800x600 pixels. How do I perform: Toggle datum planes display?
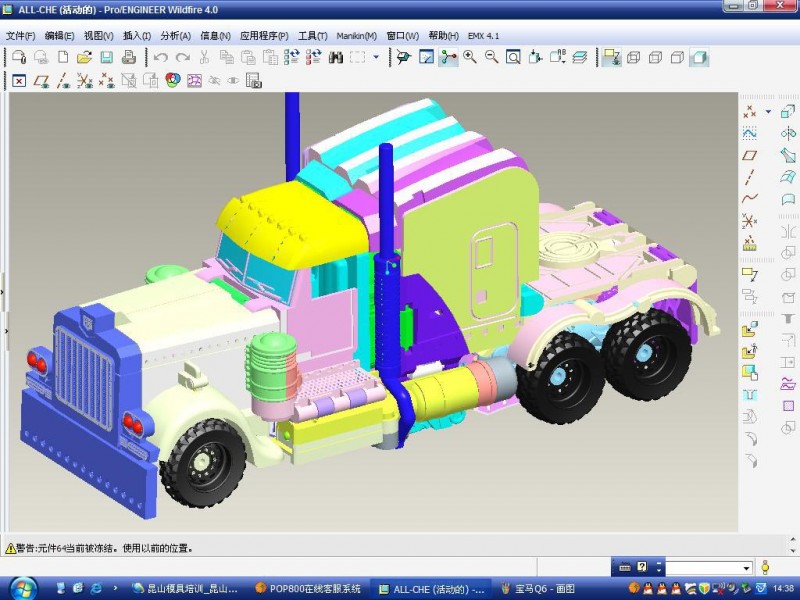pyautogui.click(x=41, y=81)
